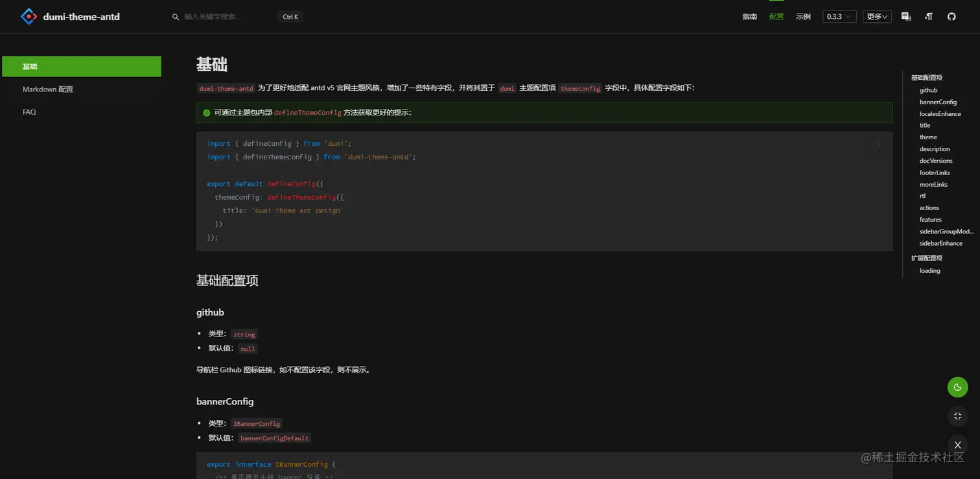Viewport: 980px width, 479px height.
Task: Jump to bannerConfig anchor link
Action: coord(938,102)
